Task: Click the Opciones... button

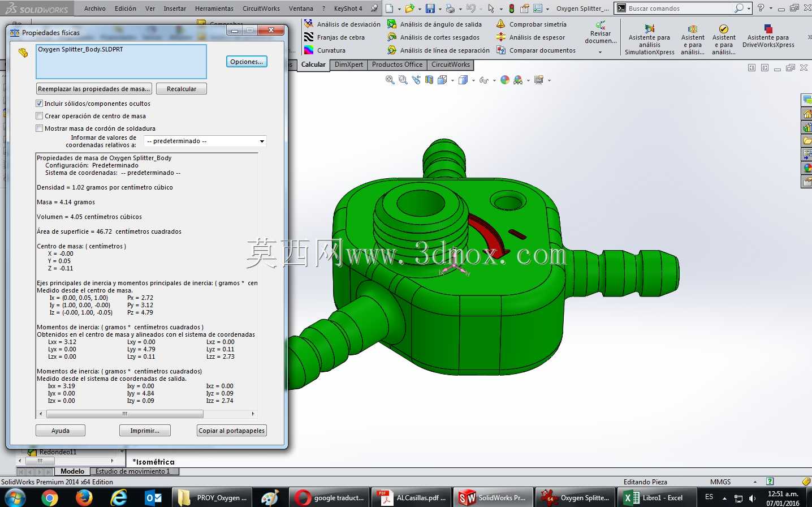Action: click(247, 62)
